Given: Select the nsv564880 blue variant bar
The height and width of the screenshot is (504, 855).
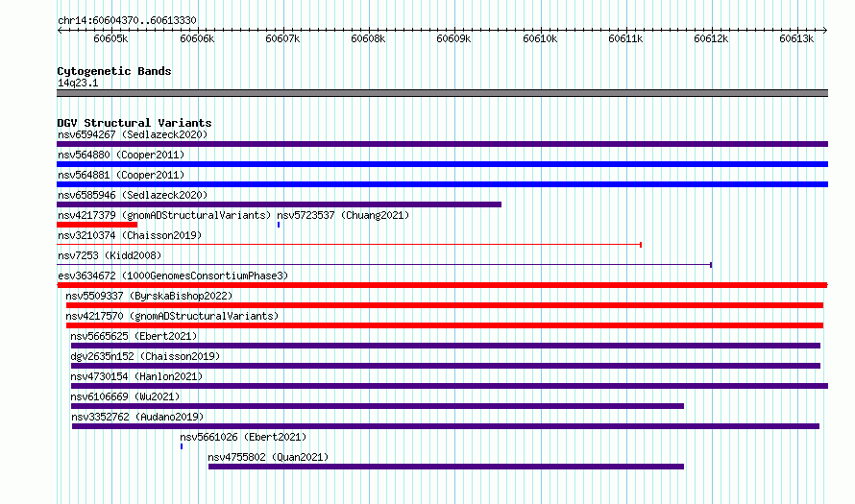Looking at the screenshot, I should tap(442, 164).
